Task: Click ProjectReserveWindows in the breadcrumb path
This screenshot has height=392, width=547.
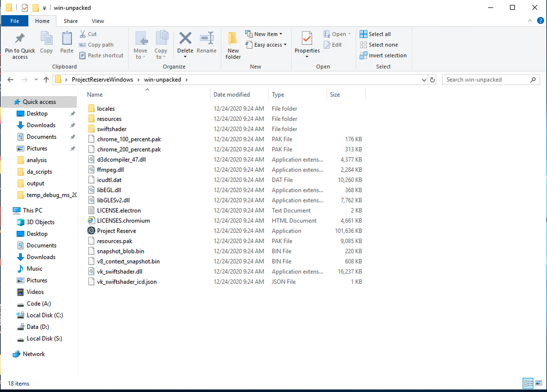Action: [102, 80]
